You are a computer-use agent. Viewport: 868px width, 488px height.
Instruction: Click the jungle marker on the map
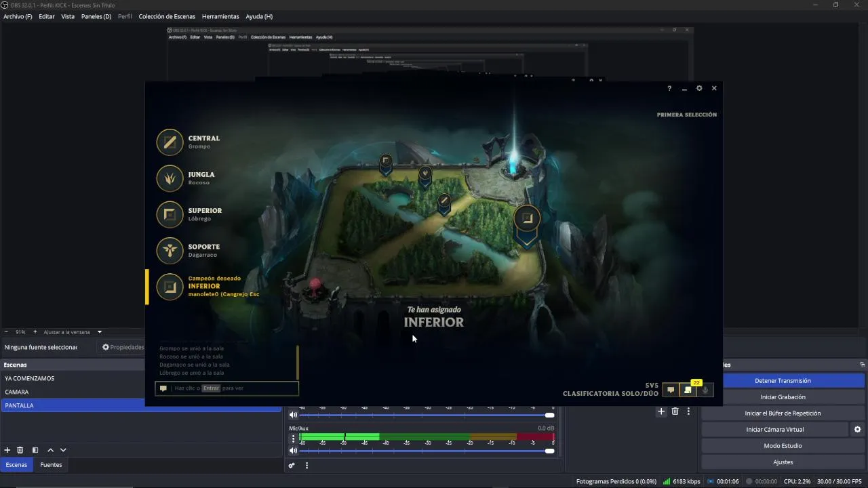tap(425, 176)
